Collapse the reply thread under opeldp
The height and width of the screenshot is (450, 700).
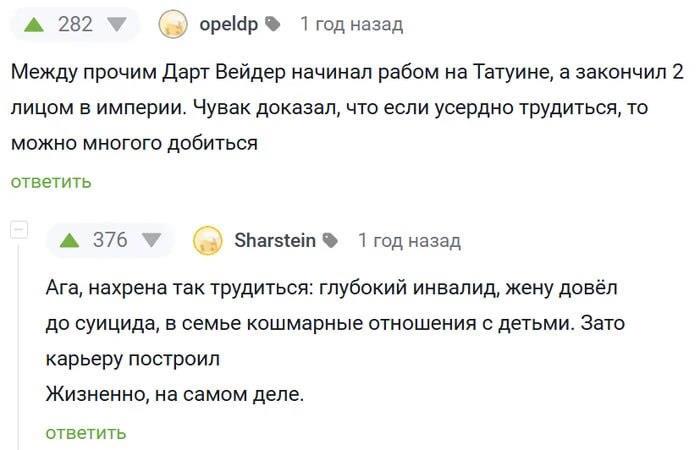coord(18,231)
